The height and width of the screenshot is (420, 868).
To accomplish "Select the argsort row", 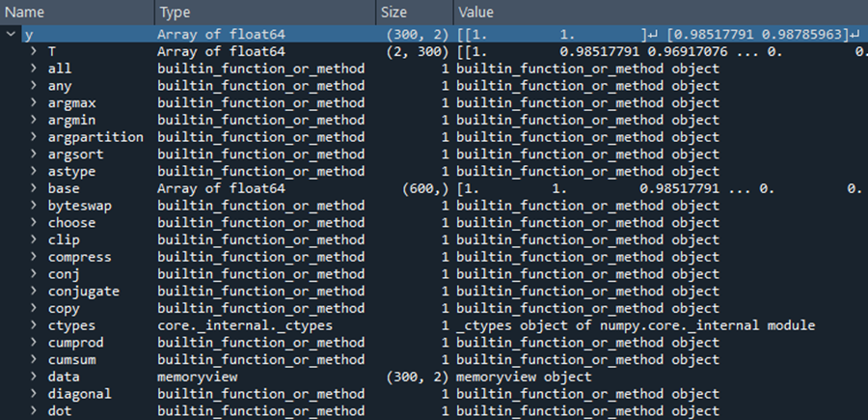I will [434, 154].
